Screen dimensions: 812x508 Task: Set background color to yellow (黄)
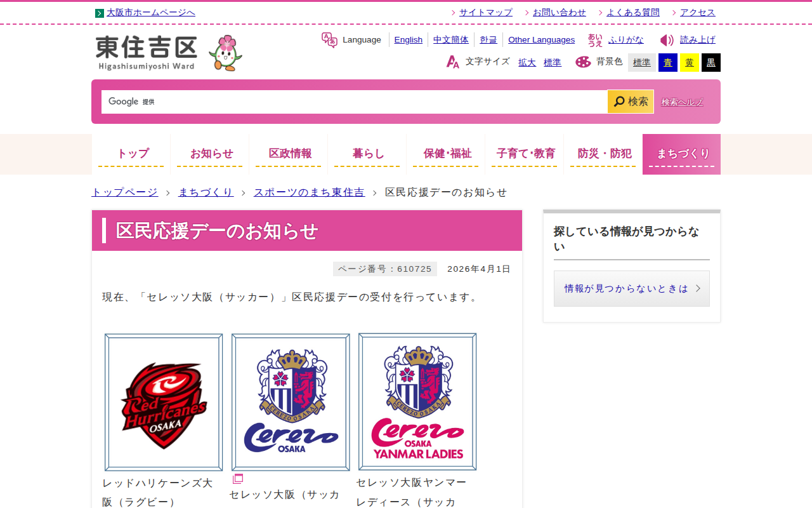click(690, 63)
